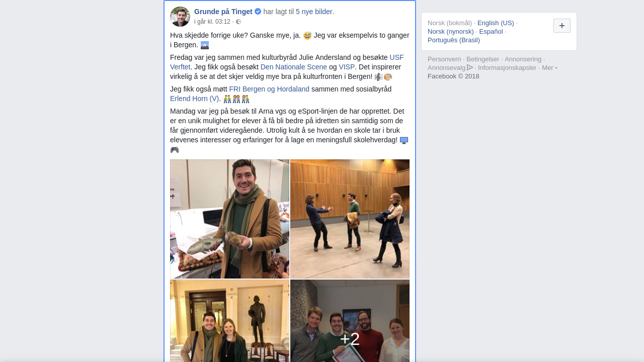Open the Personvern footer link
The image size is (644, 362).
(444, 59)
